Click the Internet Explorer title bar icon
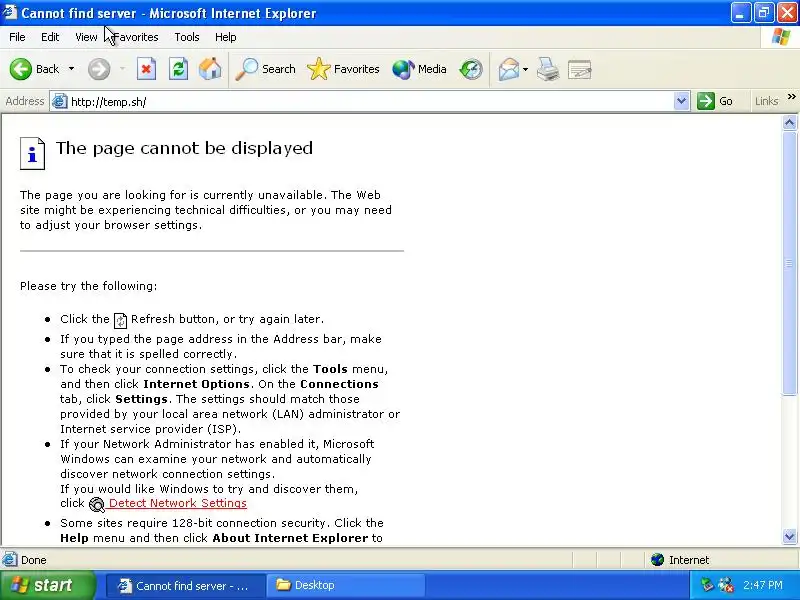 pyautogui.click(x=9, y=12)
